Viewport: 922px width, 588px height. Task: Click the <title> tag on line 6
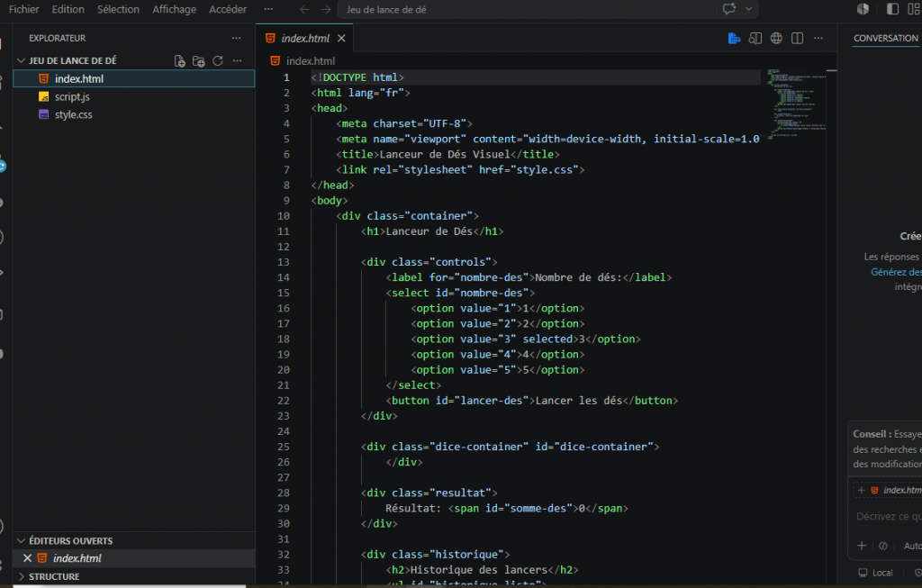pos(357,155)
